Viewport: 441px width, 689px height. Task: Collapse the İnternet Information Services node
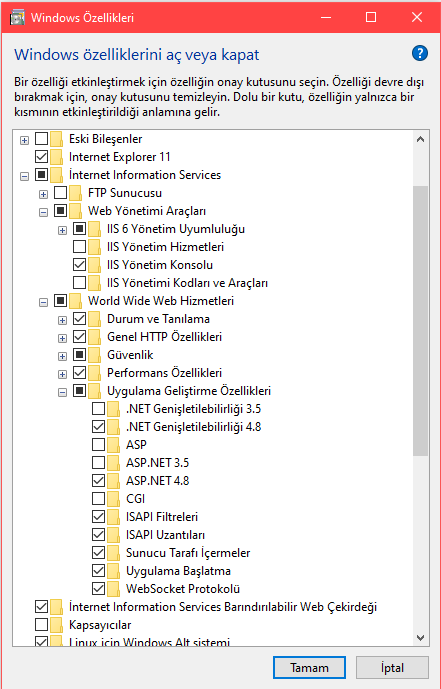(x=25, y=176)
